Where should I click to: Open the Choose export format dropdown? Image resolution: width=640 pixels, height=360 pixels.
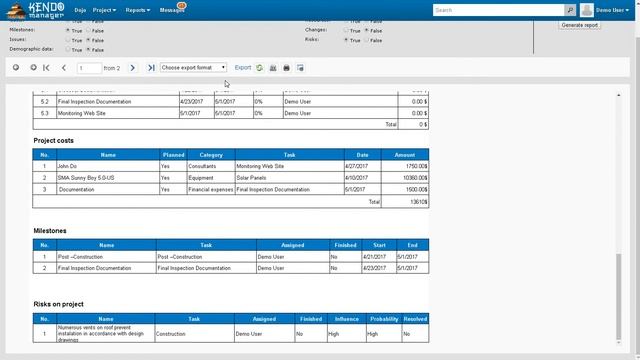pyautogui.click(x=193, y=67)
